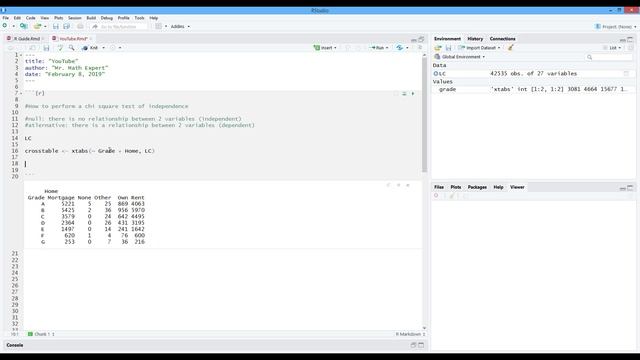Click the Environment search field
This screenshot has height=360, width=640.
(x=609, y=57)
